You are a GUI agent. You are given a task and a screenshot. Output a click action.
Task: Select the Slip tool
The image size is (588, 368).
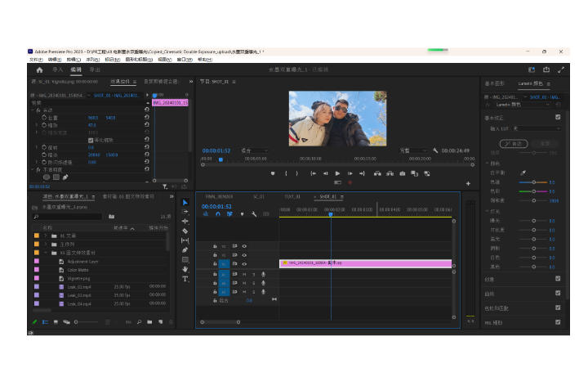tap(185, 240)
